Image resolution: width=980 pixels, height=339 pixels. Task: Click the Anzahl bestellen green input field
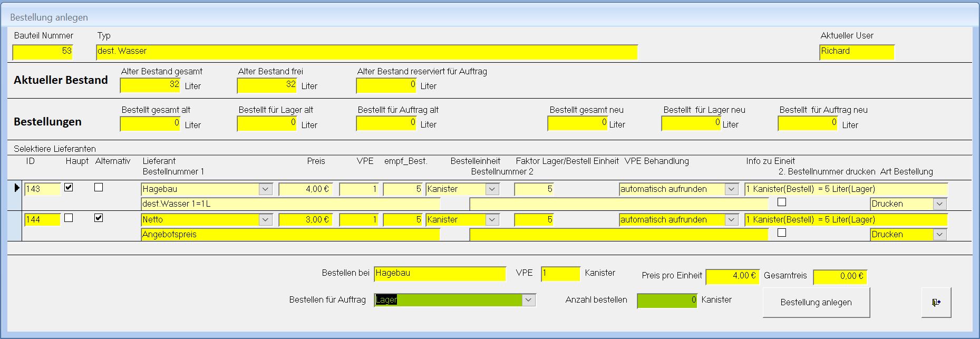(x=666, y=300)
